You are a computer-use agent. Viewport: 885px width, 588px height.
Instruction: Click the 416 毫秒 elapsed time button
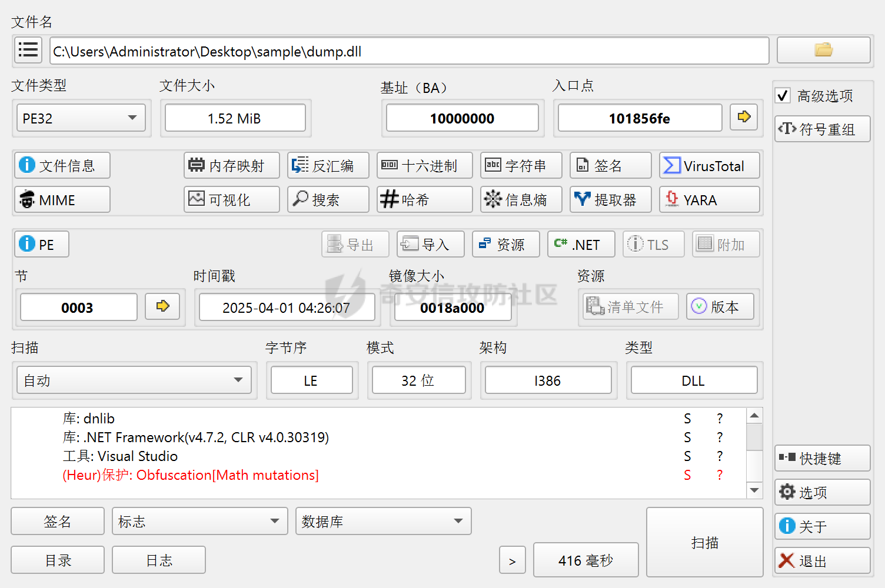[x=586, y=560]
